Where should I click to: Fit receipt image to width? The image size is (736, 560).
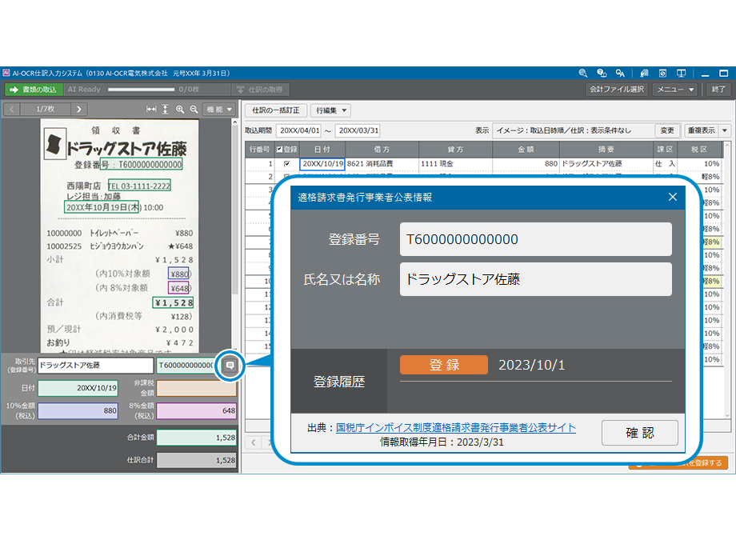(151, 110)
